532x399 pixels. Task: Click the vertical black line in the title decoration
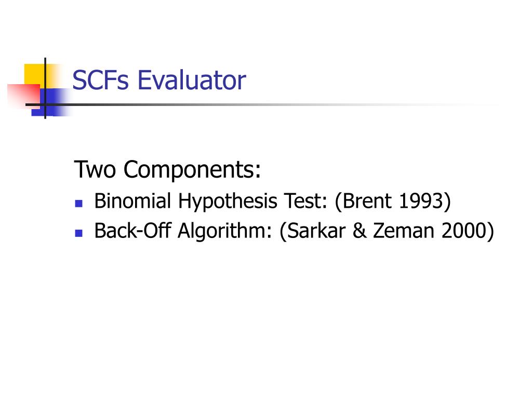[45, 88]
